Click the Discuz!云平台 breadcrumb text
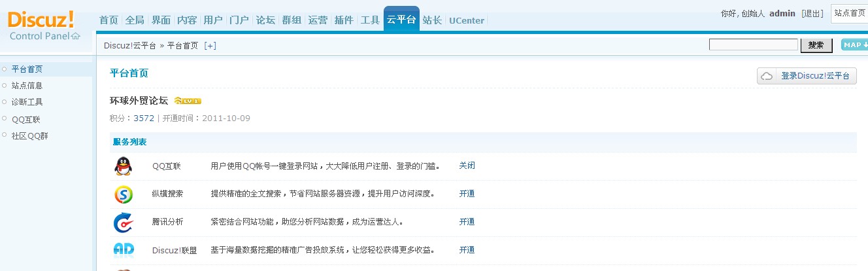The width and height of the screenshot is (868, 271). (x=130, y=46)
